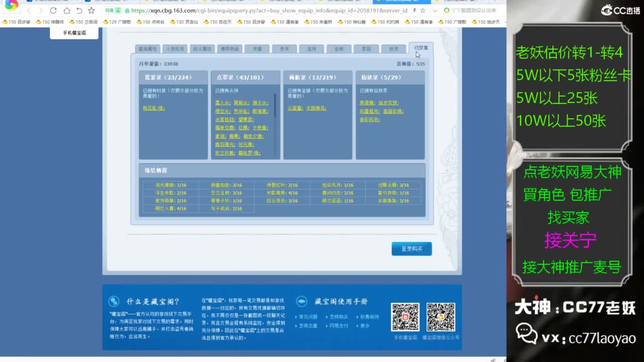This screenshot has width=644, height=362.
Task: Click the 手机藏宝阁 tab at the page top
Action: [74, 33]
